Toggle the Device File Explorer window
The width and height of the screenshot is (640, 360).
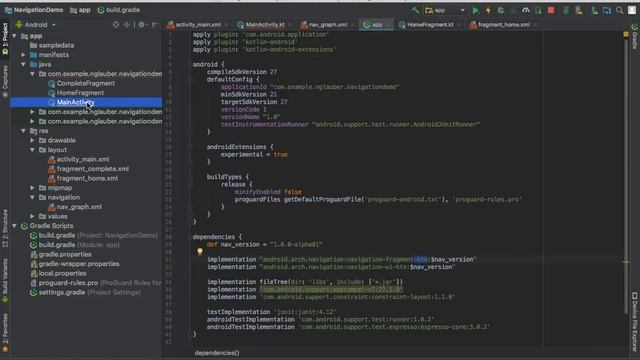(x=635, y=322)
